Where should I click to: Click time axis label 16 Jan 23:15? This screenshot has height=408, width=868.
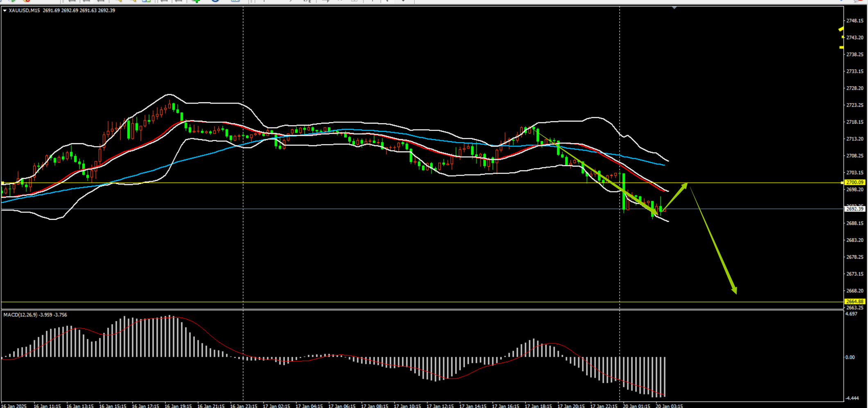point(244,406)
